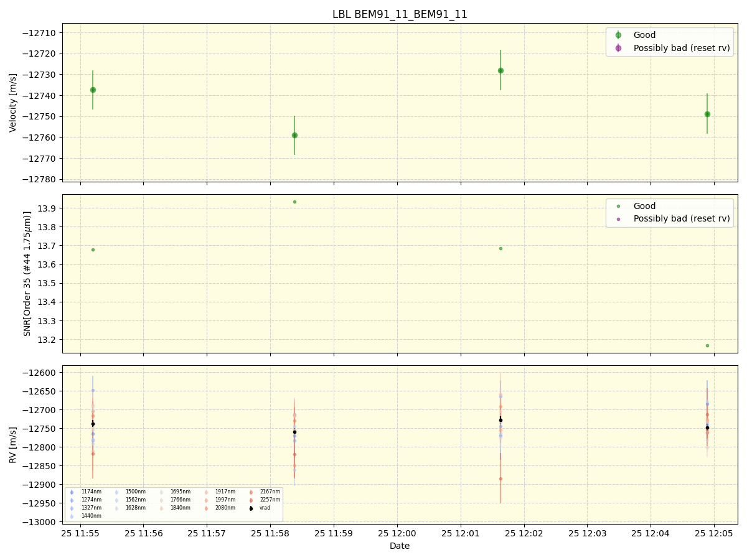Click the 1174nm legend marker

coord(72,492)
